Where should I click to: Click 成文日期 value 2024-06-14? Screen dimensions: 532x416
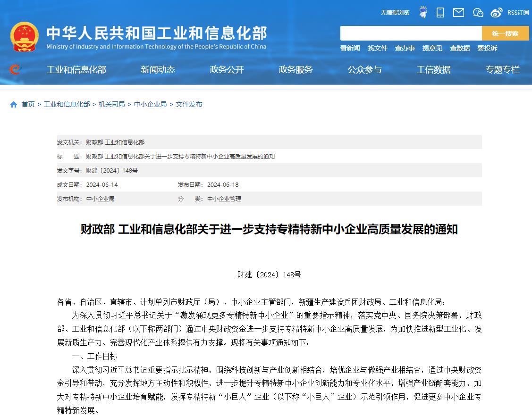[102, 185]
